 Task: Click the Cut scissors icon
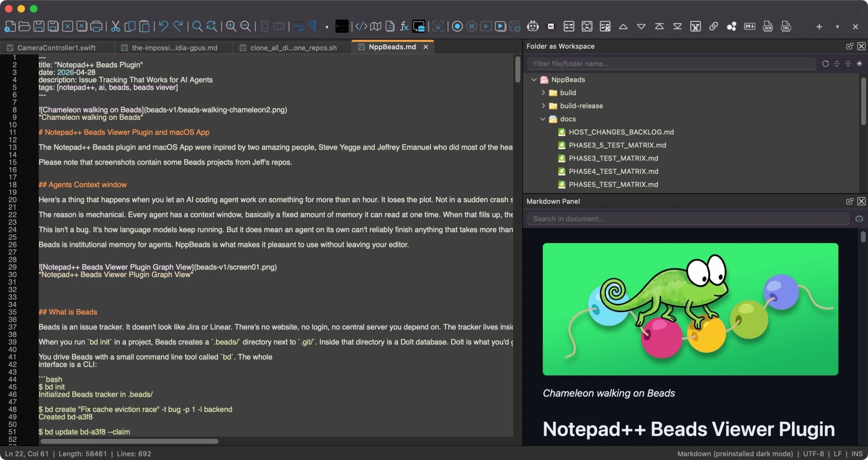coord(116,27)
